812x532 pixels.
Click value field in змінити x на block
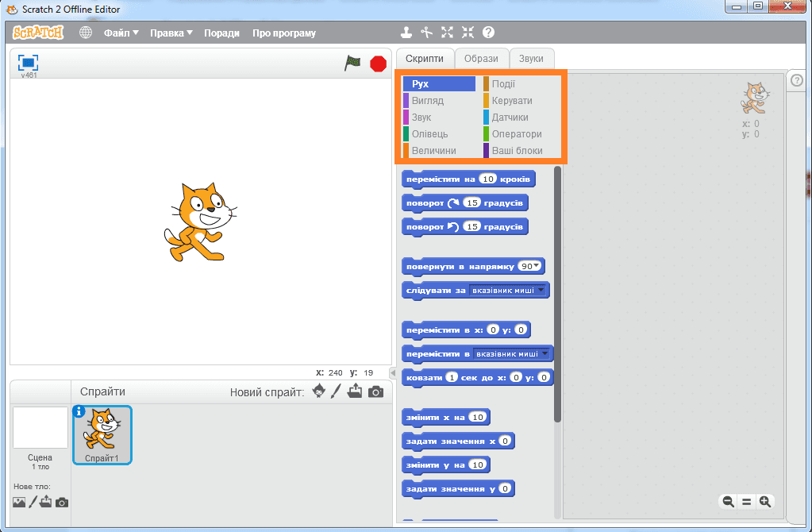478,417
